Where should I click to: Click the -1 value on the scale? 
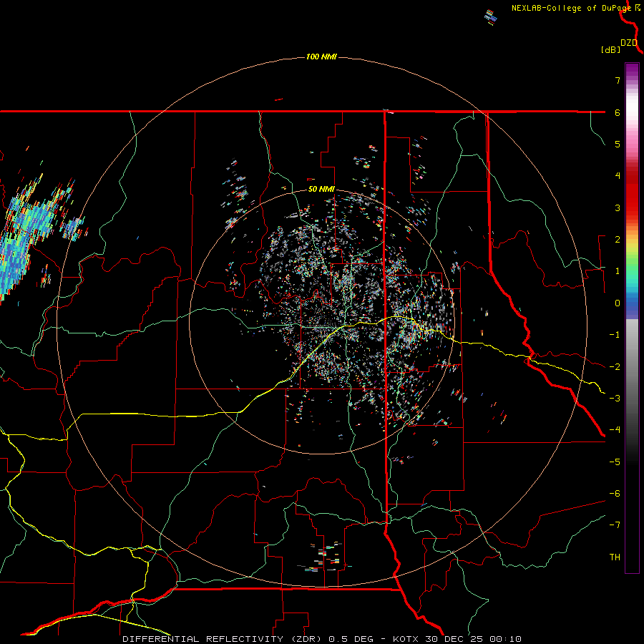pyautogui.click(x=615, y=335)
